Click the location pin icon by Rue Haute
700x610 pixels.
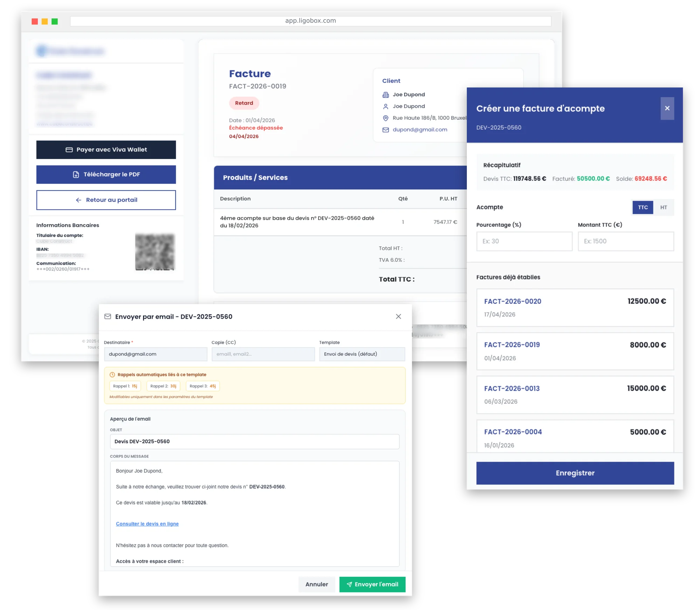pos(385,118)
